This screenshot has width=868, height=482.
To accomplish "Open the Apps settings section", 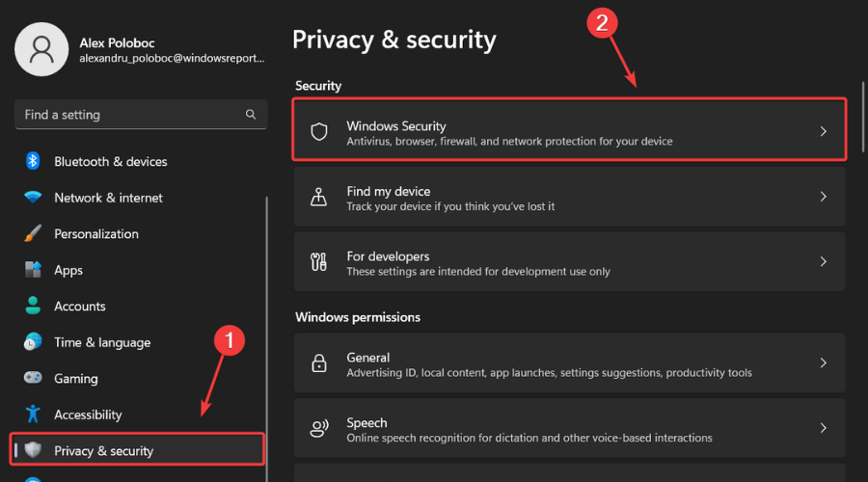I will pyautogui.click(x=68, y=270).
